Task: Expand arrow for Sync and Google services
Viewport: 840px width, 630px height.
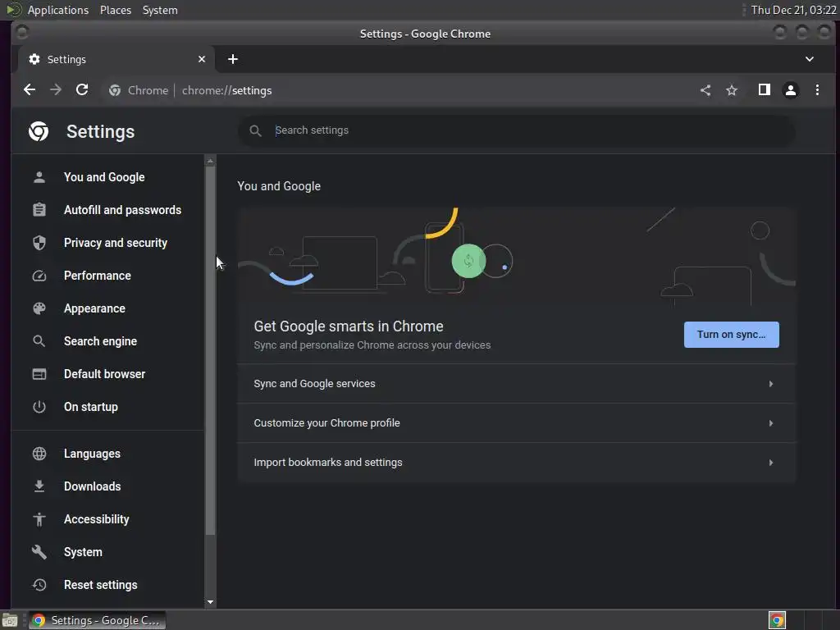Action: pyautogui.click(x=771, y=384)
